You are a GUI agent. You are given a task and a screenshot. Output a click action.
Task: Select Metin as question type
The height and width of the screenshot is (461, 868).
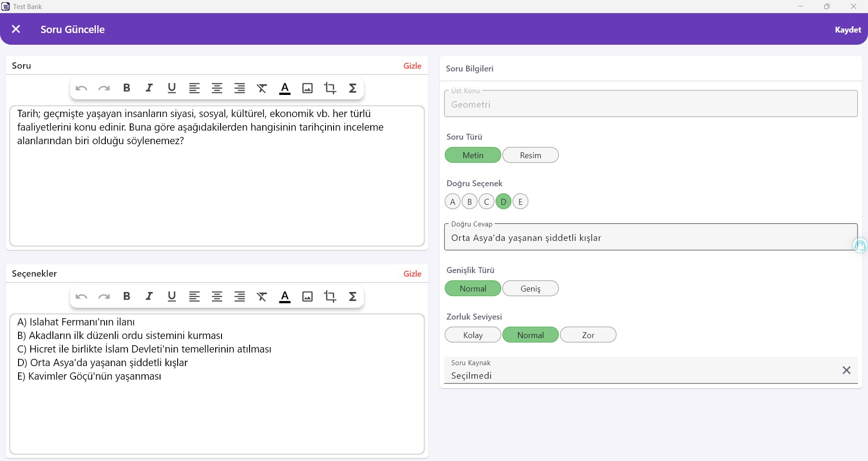(x=473, y=155)
